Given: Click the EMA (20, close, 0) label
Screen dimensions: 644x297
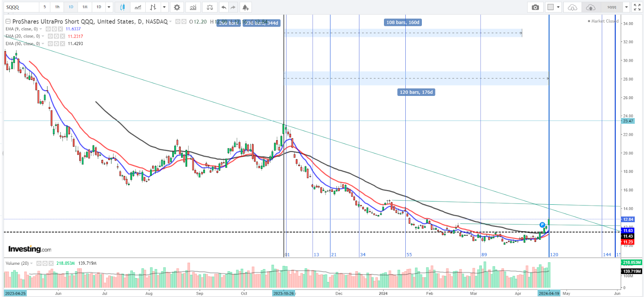Looking at the screenshot, I should point(23,36).
